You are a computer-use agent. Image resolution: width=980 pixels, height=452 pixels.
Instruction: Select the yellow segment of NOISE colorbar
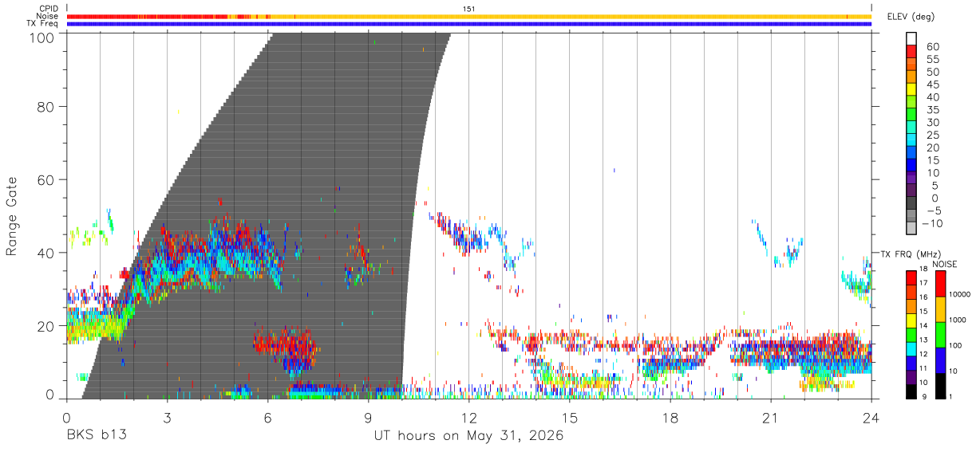pyautogui.click(x=939, y=309)
